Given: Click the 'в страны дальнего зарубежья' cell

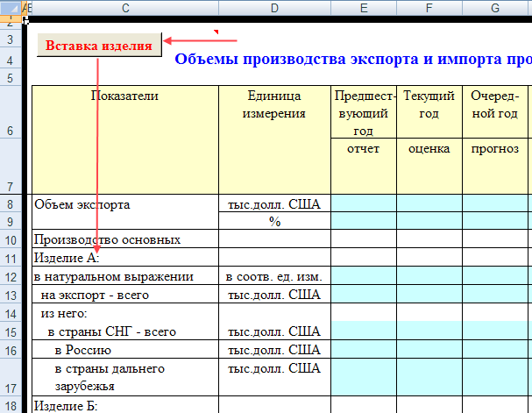Looking at the screenshot, I should pos(125,377).
